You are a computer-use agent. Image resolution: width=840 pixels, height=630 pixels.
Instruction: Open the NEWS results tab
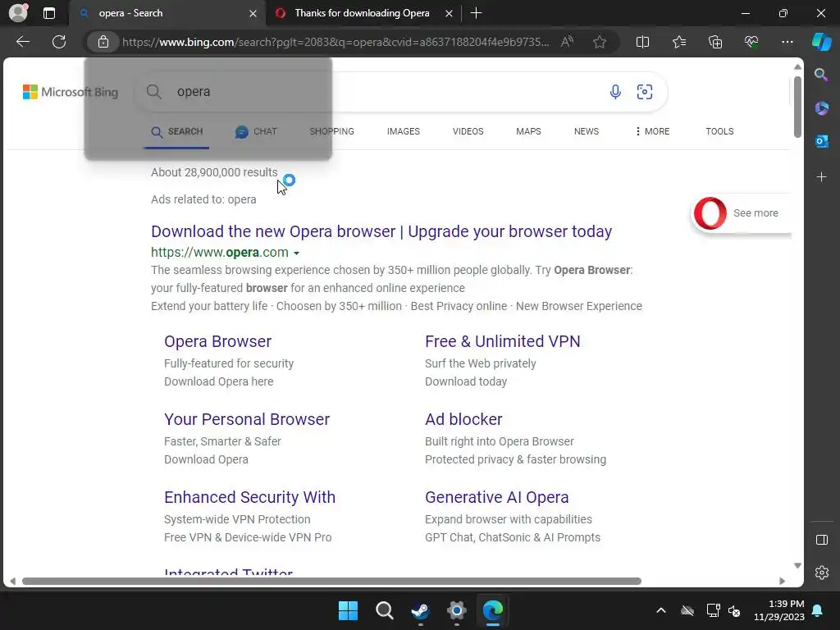[586, 131]
